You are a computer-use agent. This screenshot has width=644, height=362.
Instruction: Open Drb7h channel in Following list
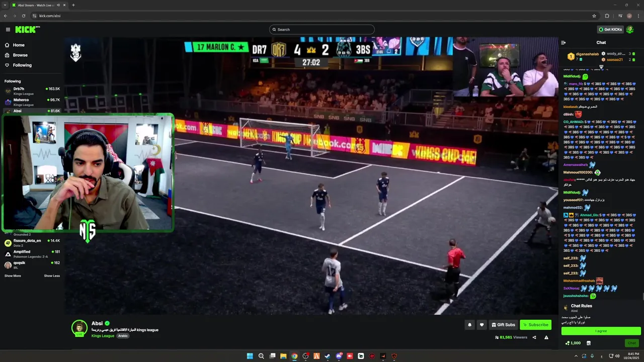point(32,90)
